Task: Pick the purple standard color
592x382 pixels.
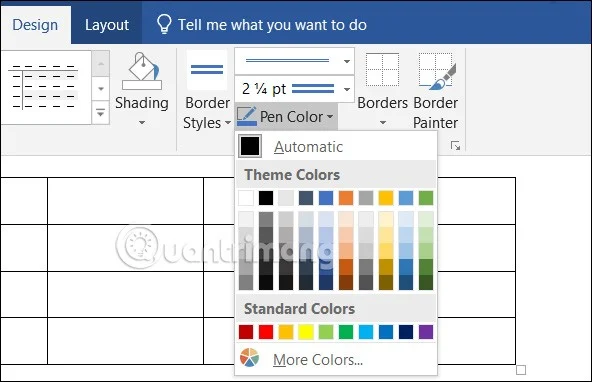Action: (x=426, y=332)
